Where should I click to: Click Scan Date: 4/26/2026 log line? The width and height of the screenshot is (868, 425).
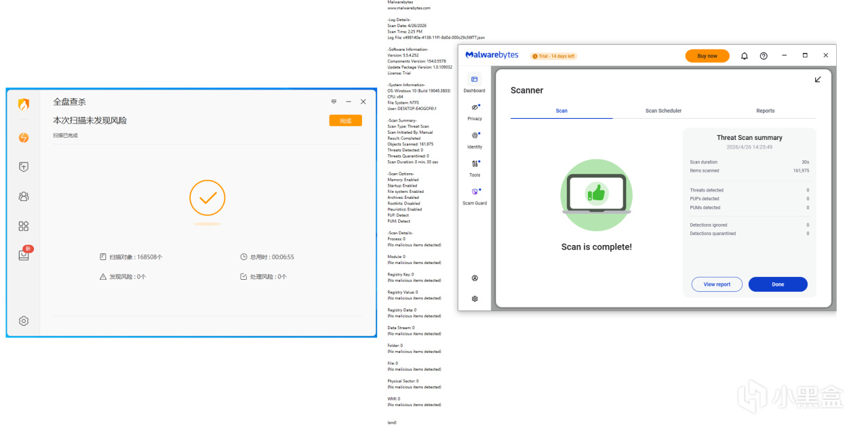(406, 26)
